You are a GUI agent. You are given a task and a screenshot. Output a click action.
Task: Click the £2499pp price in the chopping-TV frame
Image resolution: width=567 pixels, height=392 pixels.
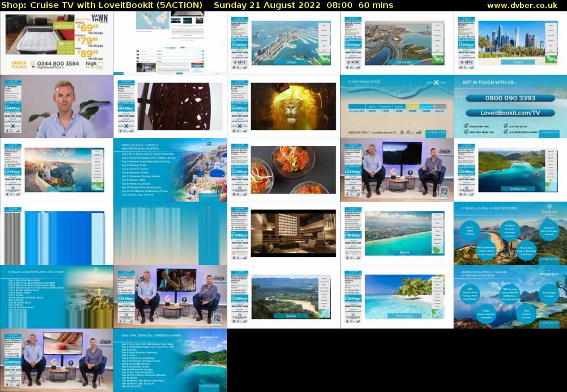(12, 362)
